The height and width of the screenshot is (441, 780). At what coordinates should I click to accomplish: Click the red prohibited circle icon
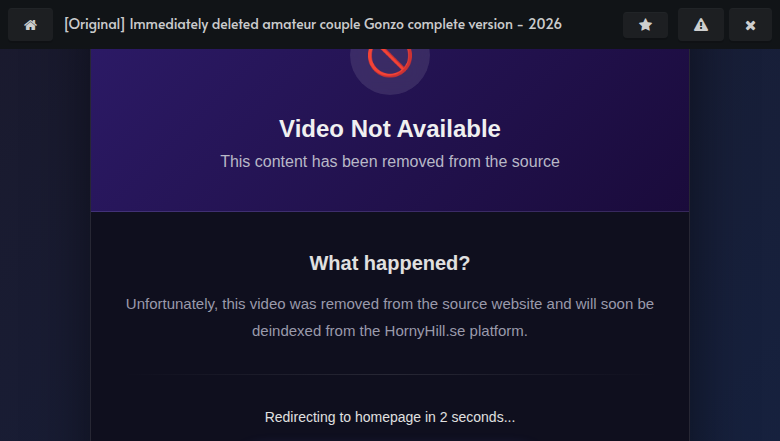coord(390,59)
